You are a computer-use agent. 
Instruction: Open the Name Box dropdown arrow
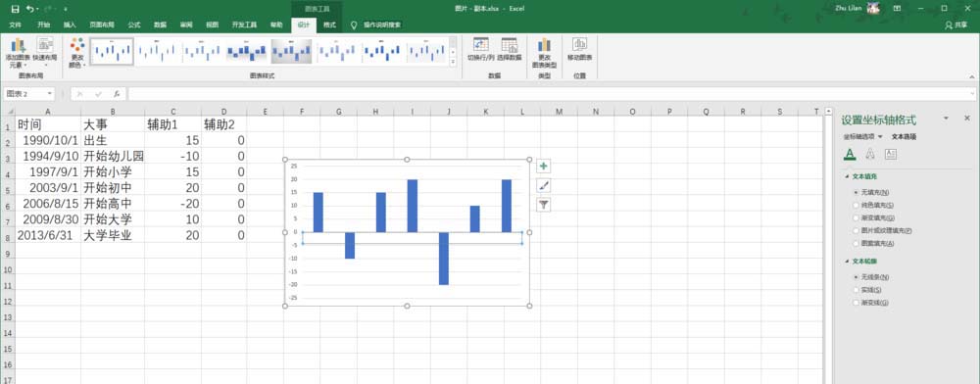(49, 94)
